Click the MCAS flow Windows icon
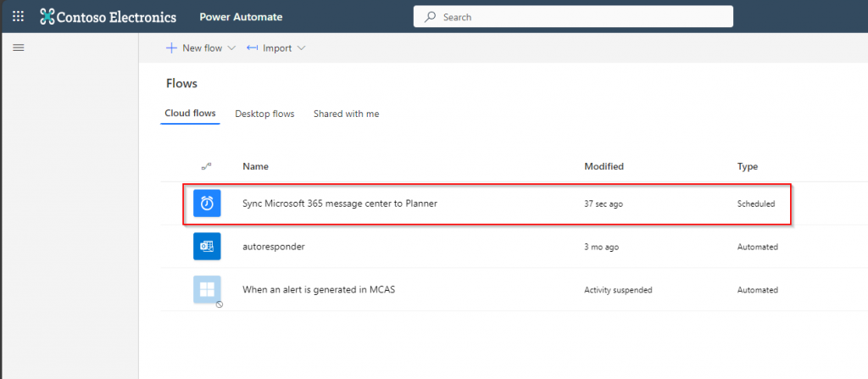The height and width of the screenshot is (379, 868). point(207,290)
